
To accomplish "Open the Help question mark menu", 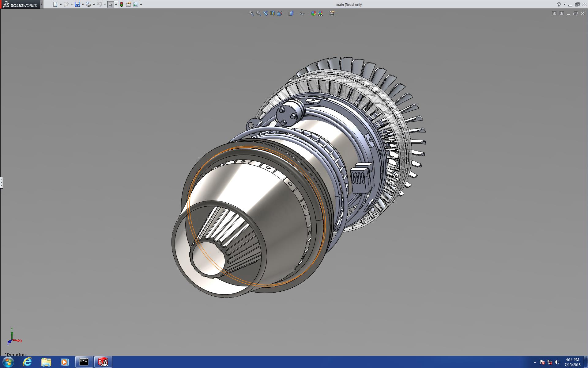I will pos(559,4).
